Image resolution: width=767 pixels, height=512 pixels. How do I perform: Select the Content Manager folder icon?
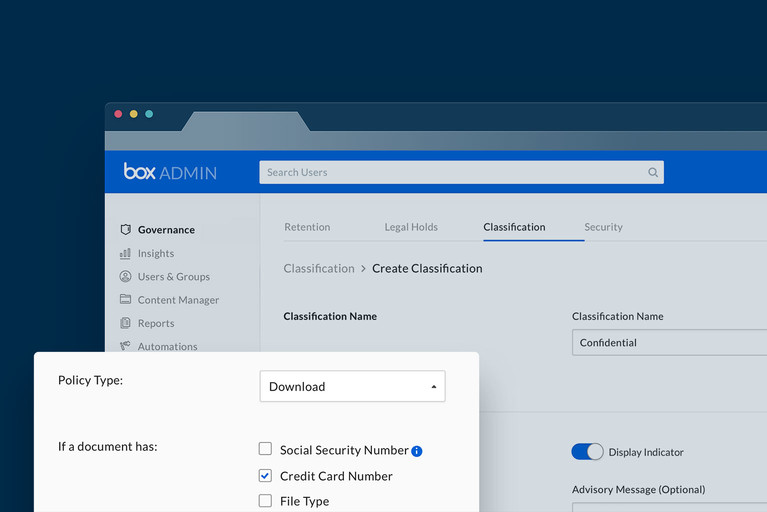coord(125,300)
